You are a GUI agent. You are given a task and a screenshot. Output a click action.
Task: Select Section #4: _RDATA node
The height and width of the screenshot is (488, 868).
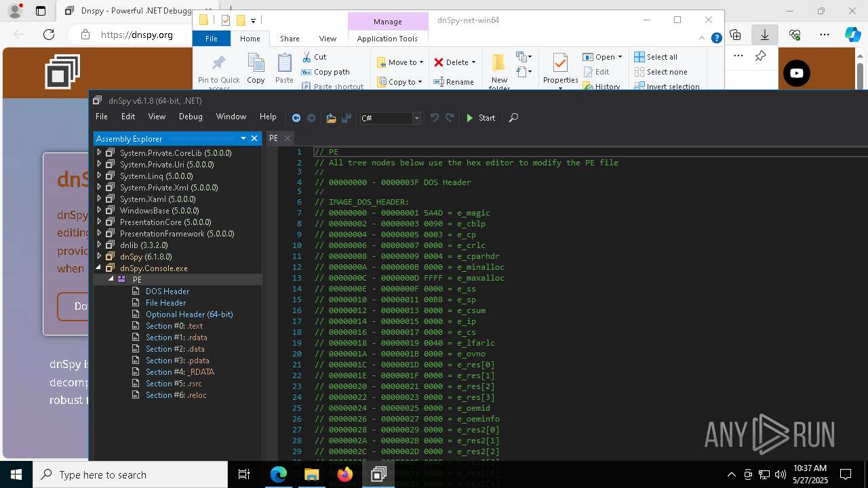[x=180, y=372]
